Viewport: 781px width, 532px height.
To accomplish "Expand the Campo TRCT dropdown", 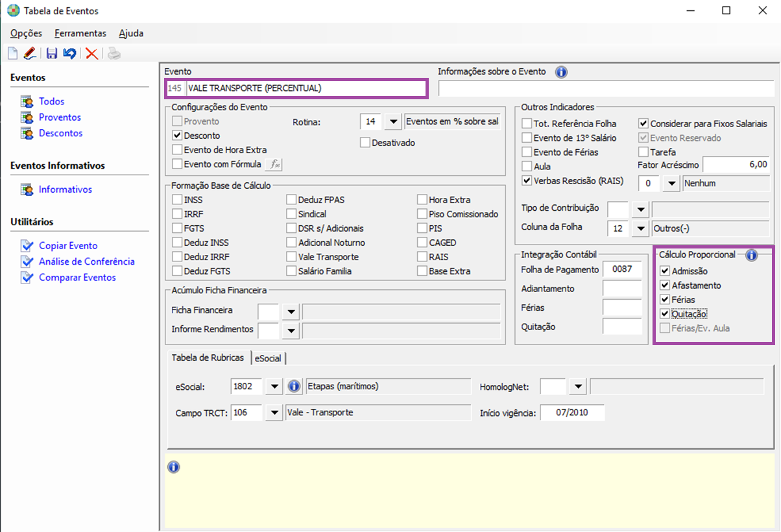I will (x=275, y=413).
